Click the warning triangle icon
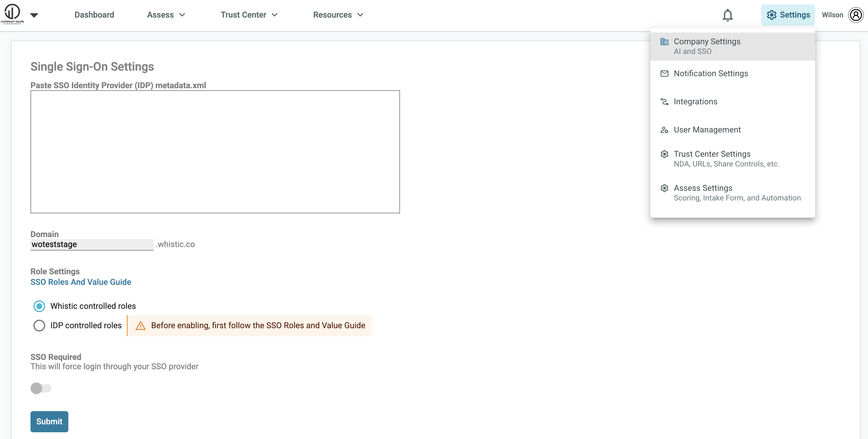The image size is (868, 439). pos(140,326)
